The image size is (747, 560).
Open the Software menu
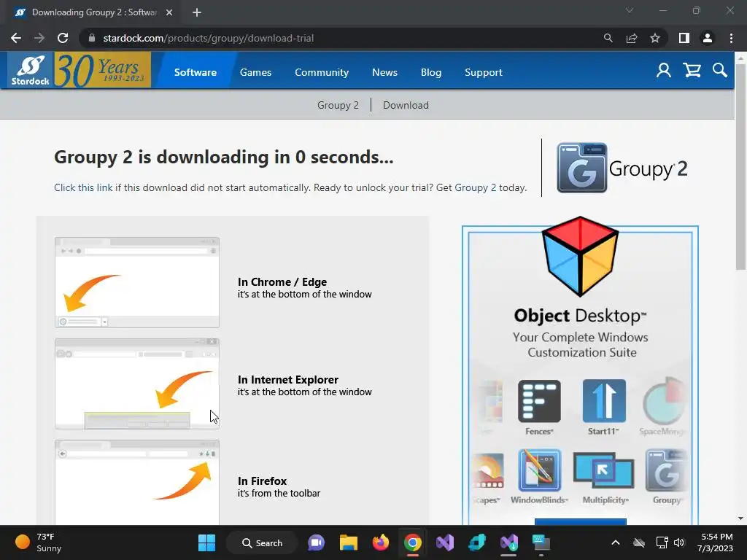tap(196, 72)
